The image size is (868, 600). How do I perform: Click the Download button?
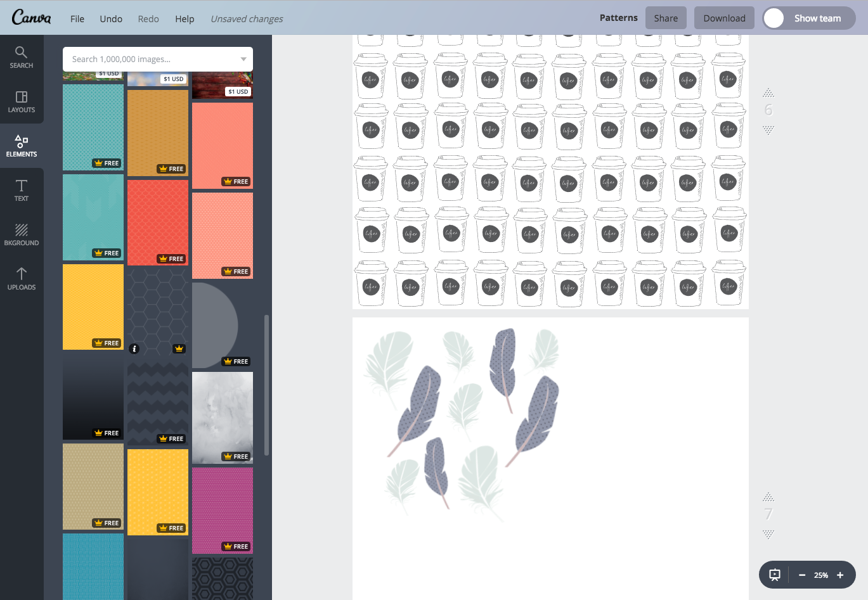(x=723, y=18)
